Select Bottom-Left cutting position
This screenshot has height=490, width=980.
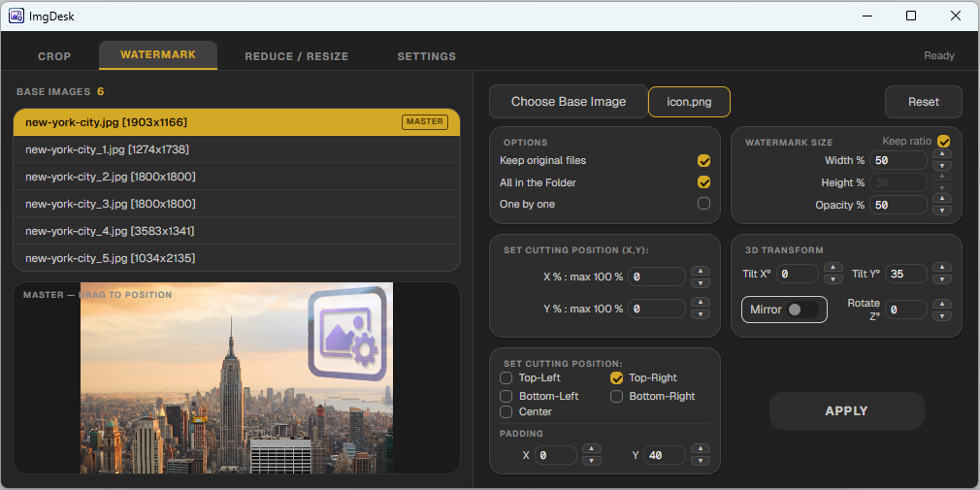point(506,396)
